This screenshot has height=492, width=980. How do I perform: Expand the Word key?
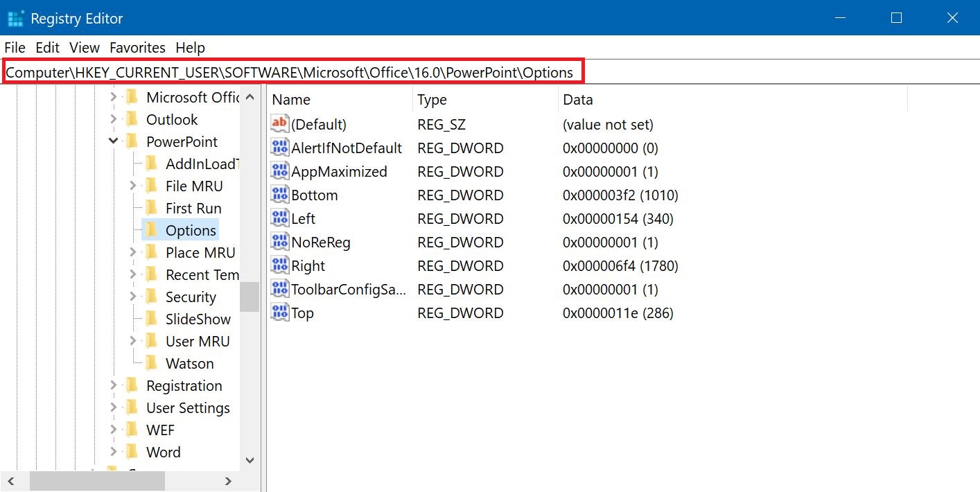tap(113, 452)
